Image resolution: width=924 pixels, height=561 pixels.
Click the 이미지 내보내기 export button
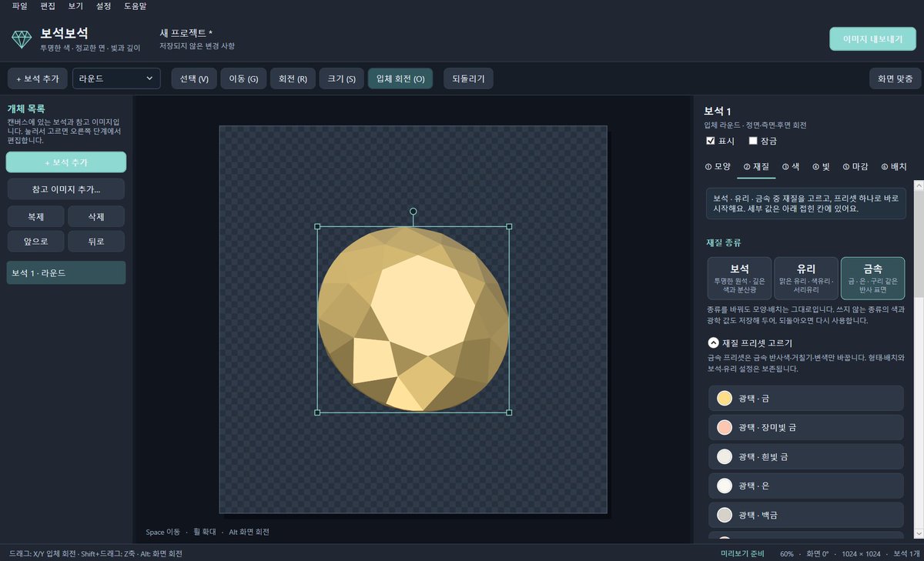(x=872, y=39)
